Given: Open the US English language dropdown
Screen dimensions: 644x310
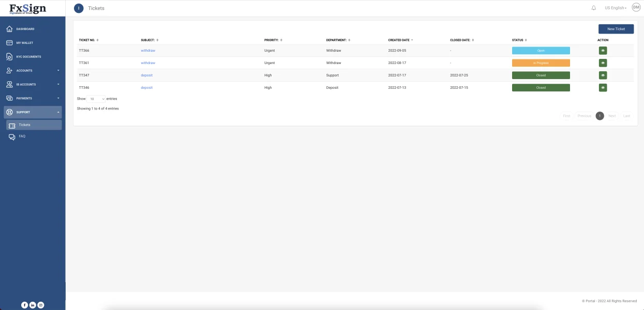Looking at the screenshot, I should [616, 8].
